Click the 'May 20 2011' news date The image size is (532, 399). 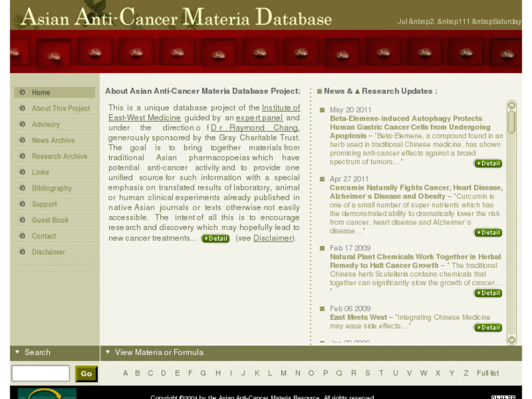[x=351, y=110]
